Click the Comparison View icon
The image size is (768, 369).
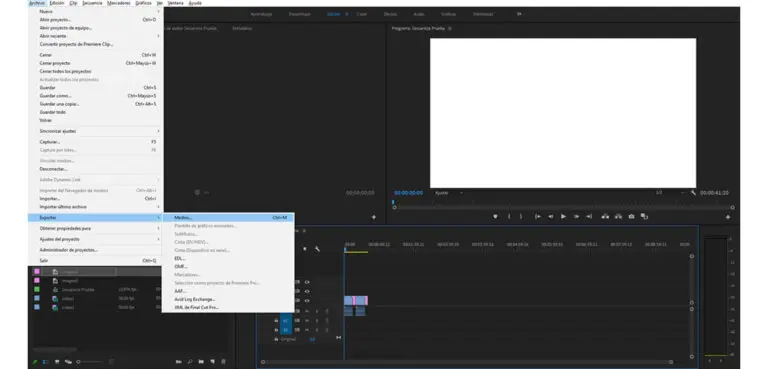click(645, 217)
